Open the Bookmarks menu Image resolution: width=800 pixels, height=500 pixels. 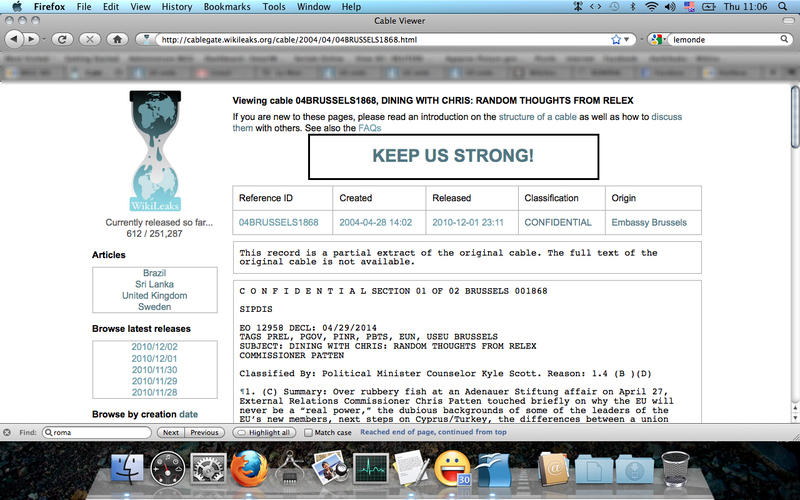click(x=227, y=7)
